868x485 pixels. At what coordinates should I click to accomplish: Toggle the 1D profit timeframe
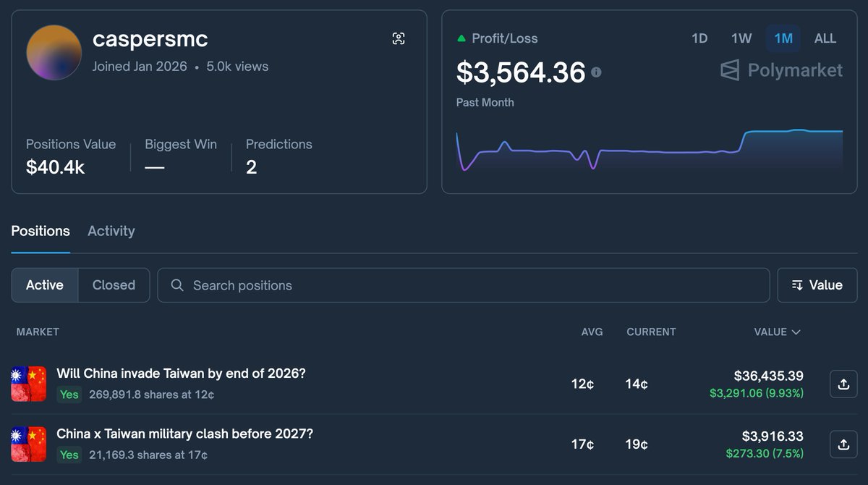[x=699, y=38]
